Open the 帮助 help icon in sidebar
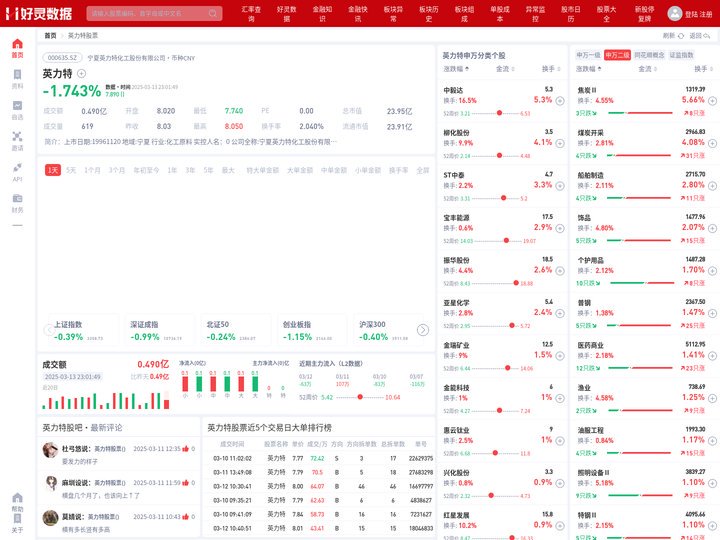Image resolution: width=720 pixels, height=540 pixels. click(17, 498)
